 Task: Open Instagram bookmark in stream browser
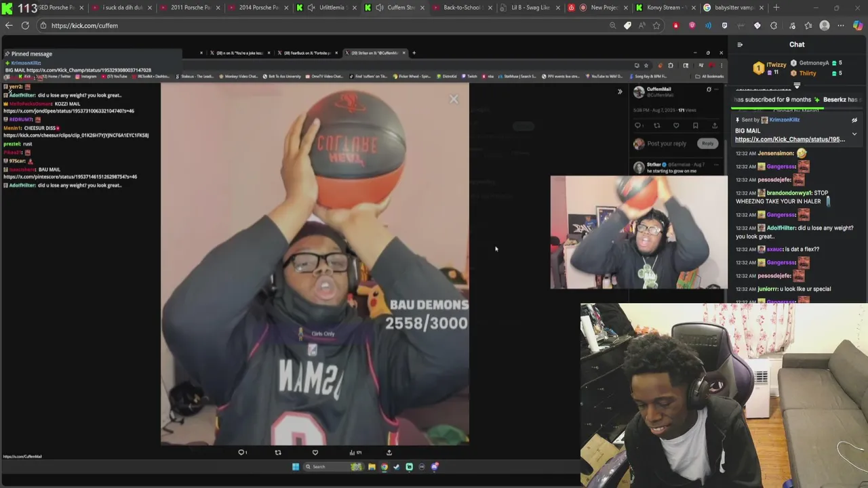[86, 77]
